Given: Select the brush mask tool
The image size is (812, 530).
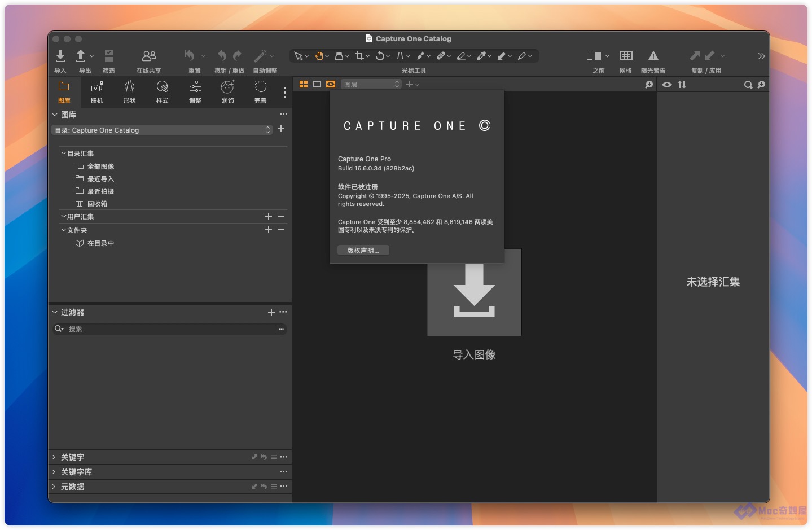Looking at the screenshot, I should click(420, 56).
